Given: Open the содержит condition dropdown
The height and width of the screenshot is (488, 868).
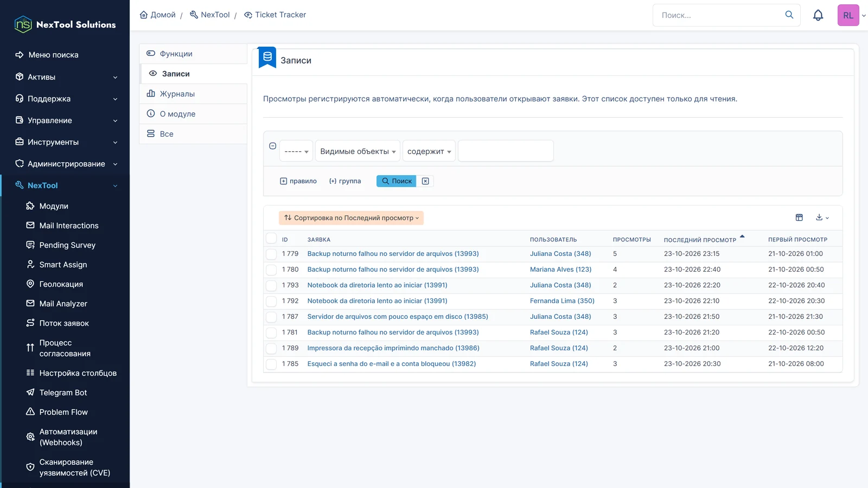Looking at the screenshot, I should point(429,151).
